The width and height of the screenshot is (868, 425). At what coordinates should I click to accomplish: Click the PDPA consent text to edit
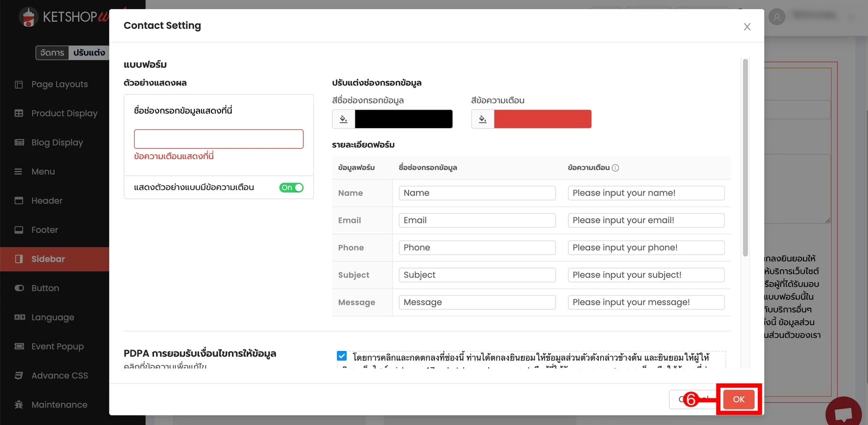[531, 360]
